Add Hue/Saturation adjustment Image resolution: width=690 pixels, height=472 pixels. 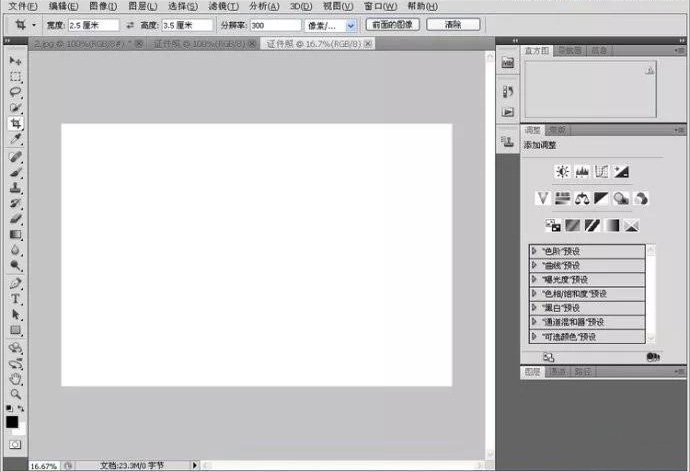coord(562,198)
